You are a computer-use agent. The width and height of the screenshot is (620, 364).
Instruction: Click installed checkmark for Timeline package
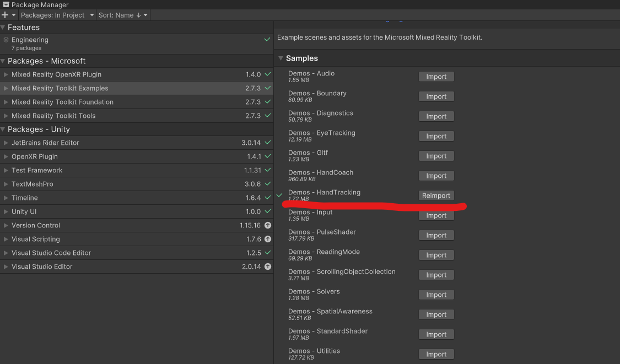(268, 198)
